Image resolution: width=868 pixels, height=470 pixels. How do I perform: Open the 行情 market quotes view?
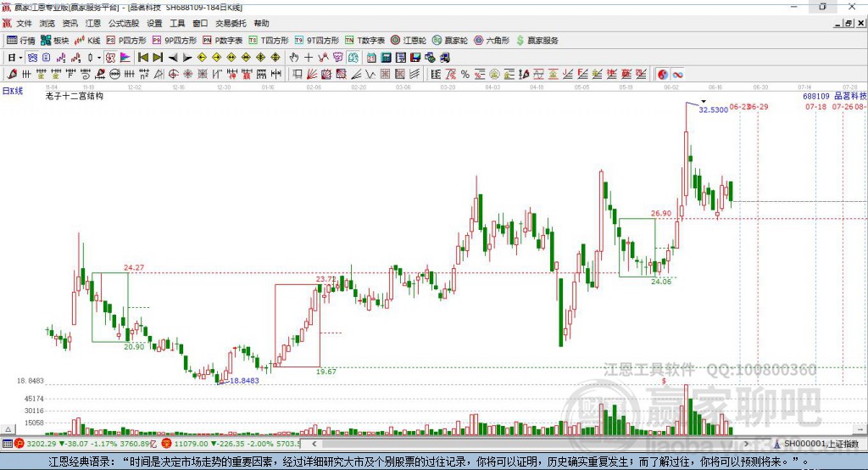[21, 41]
